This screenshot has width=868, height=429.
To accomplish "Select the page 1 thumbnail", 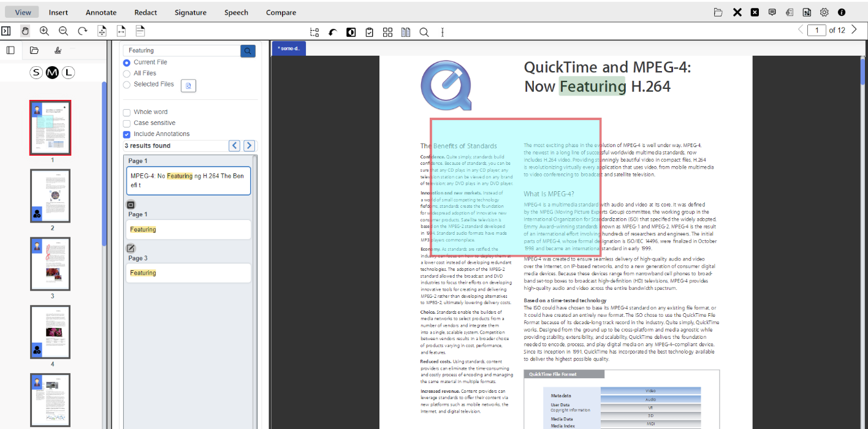I will pos(50,127).
